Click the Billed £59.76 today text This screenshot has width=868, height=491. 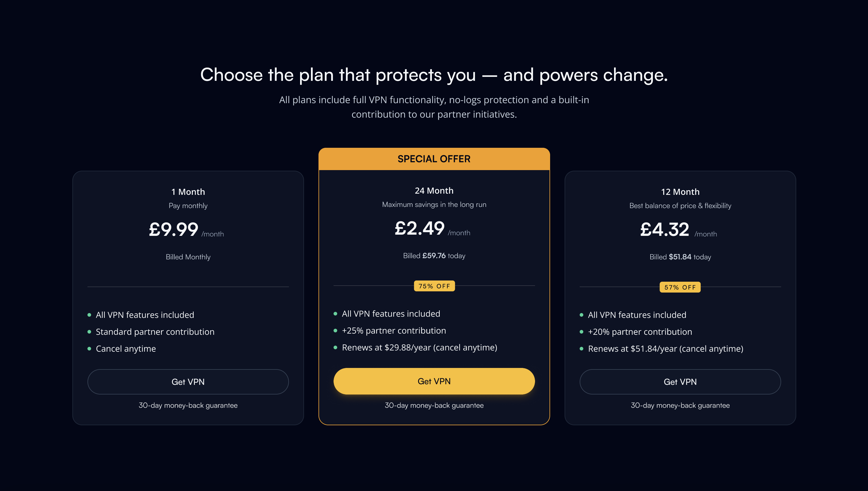coord(434,256)
